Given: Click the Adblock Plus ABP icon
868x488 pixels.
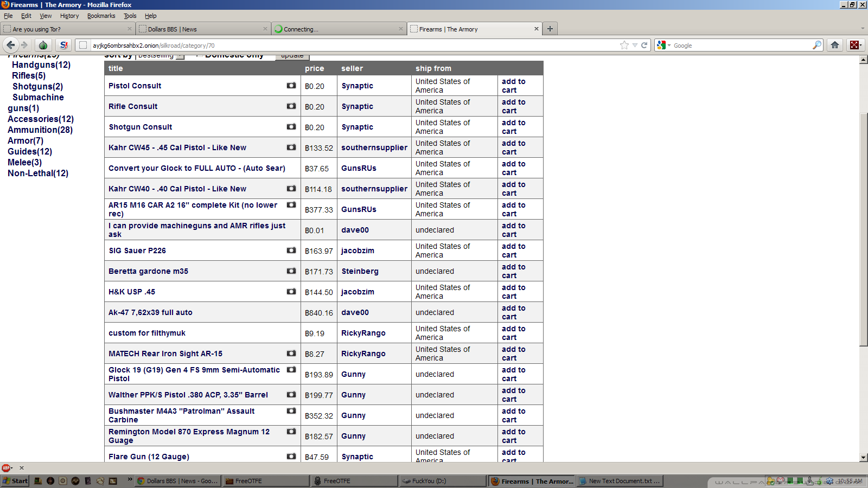Looking at the screenshot, I should click(5, 467).
